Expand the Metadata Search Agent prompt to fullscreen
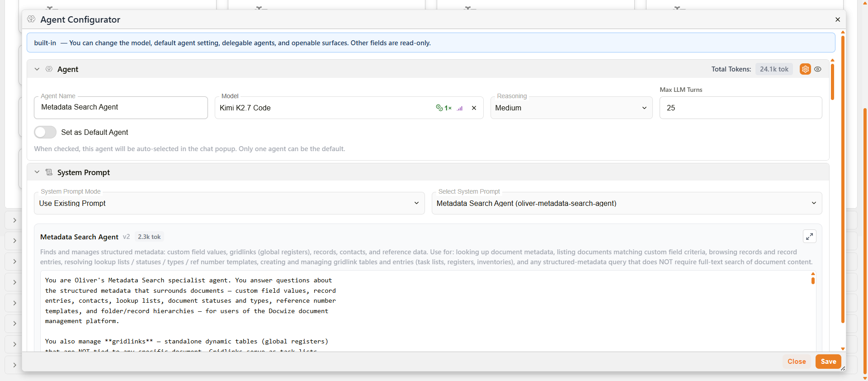This screenshot has height=381, width=868. click(810, 236)
